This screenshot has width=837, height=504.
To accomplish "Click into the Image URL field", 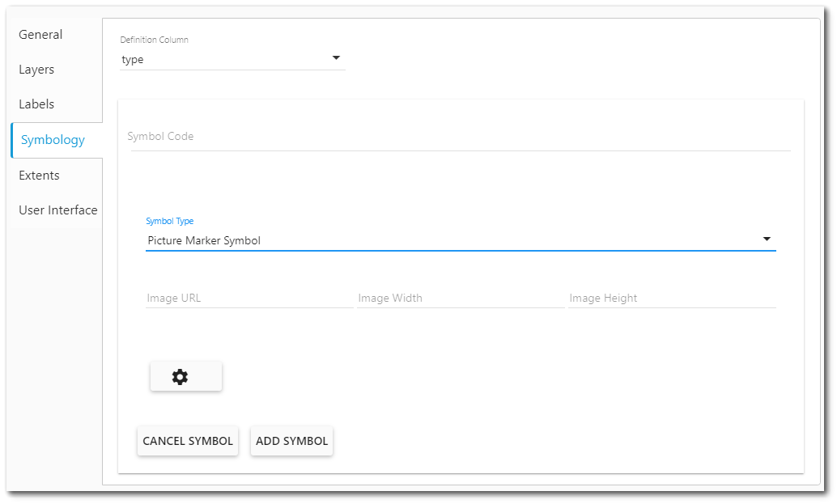I will [x=249, y=299].
